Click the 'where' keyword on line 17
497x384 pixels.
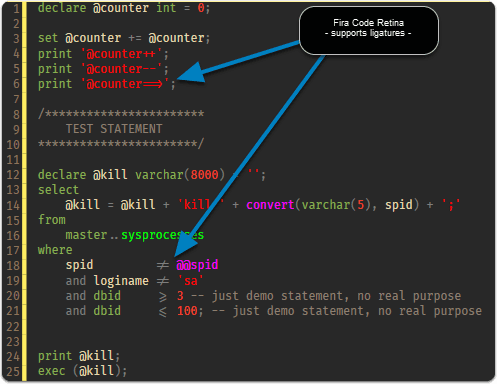55,250
